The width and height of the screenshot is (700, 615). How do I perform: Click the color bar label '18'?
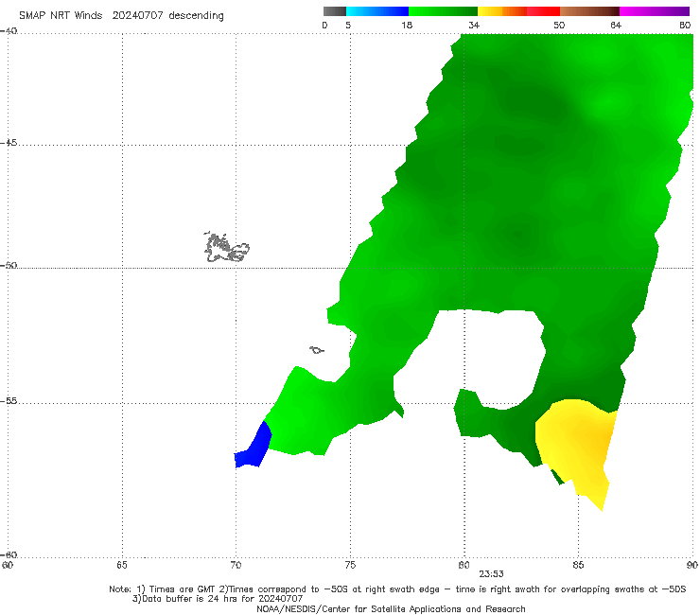(407, 25)
